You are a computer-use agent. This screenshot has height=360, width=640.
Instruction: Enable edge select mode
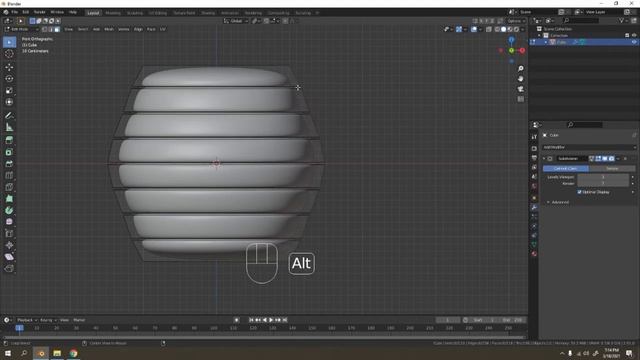tap(51, 29)
